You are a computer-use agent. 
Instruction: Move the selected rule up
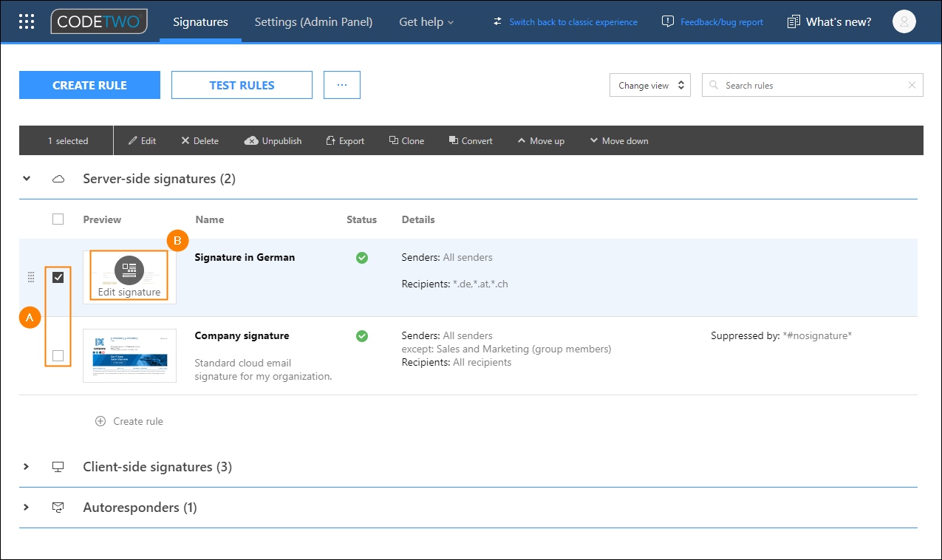(x=541, y=140)
